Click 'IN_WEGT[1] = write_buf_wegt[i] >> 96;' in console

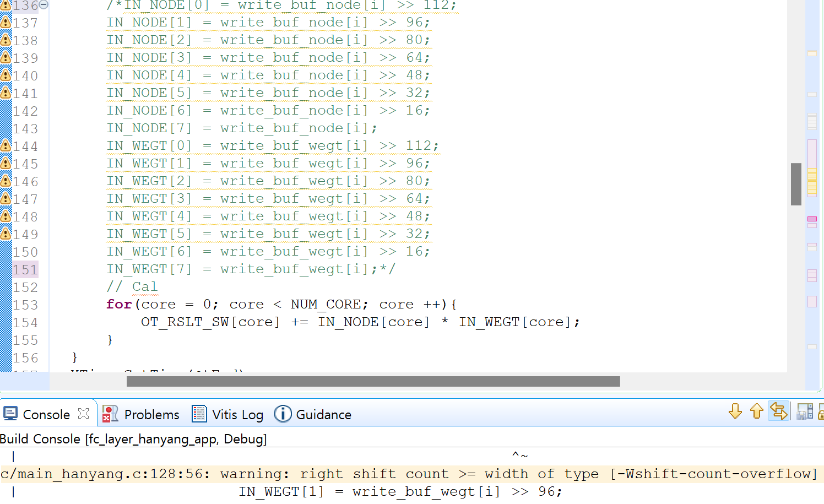400,491
